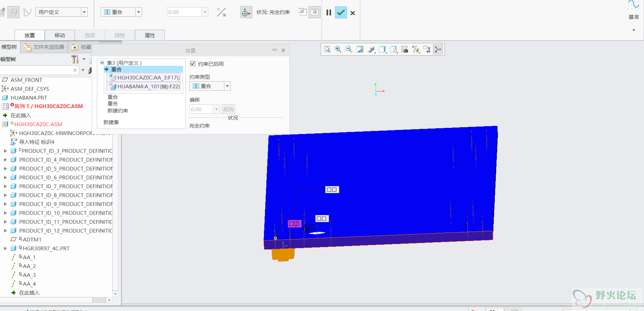Open the saved orientations cube icon
This screenshot has height=311, width=644.
coord(382,49)
